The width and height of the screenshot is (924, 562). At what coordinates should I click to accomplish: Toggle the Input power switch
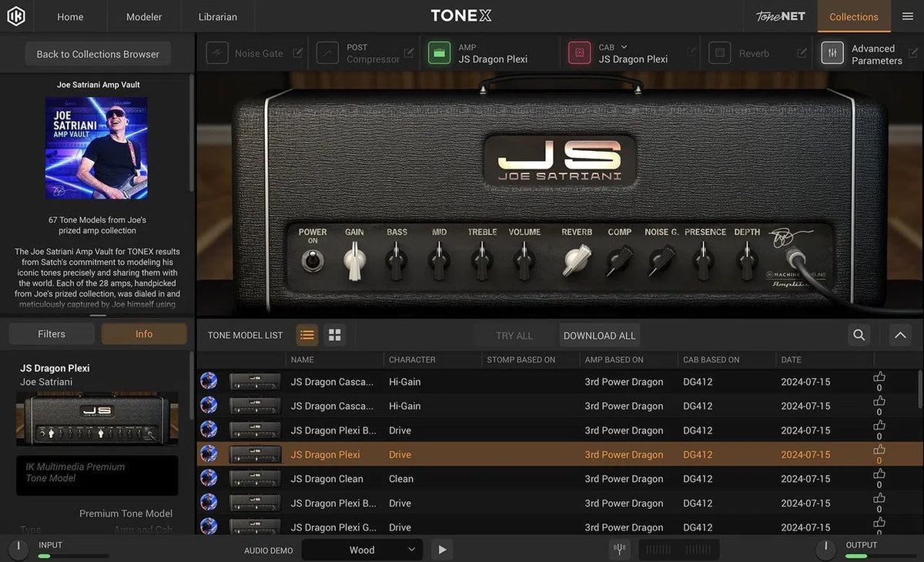pyautogui.click(x=17, y=549)
